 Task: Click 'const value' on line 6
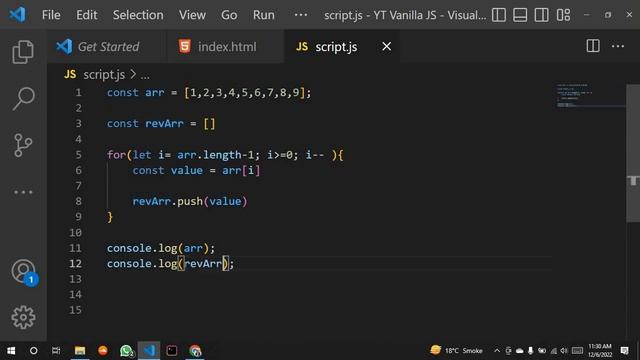coord(167,170)
